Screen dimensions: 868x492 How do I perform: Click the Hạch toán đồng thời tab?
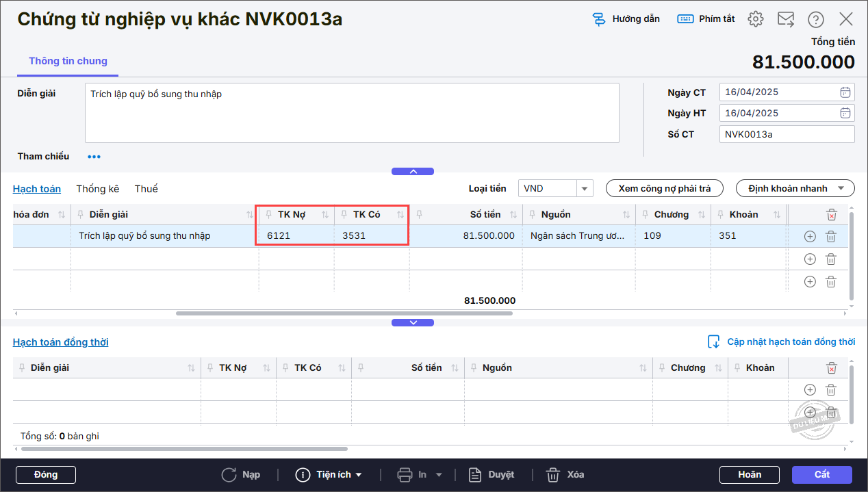tap(61, 342)
